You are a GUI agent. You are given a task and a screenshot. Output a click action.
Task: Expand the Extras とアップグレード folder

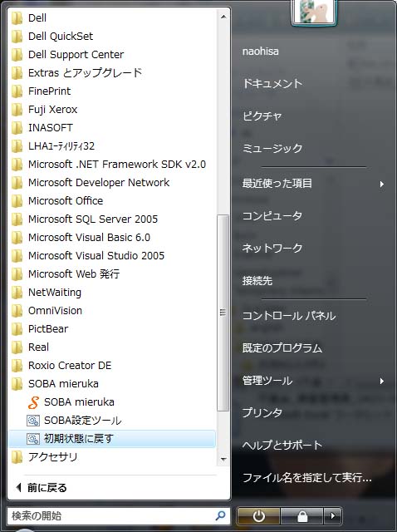click(85, 73)
